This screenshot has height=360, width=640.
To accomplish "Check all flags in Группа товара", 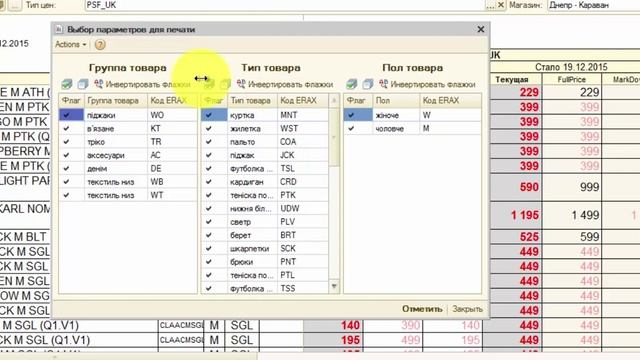I will click(x=67, y=84).
